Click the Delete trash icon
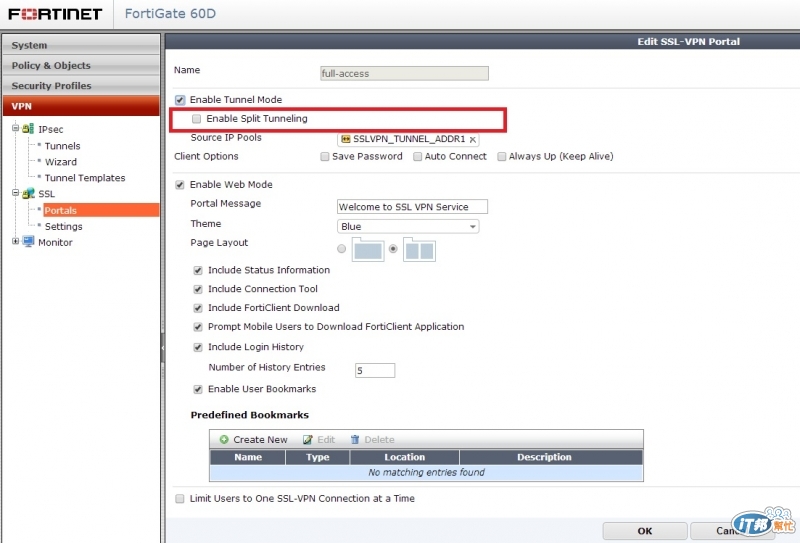 (355, 439)
